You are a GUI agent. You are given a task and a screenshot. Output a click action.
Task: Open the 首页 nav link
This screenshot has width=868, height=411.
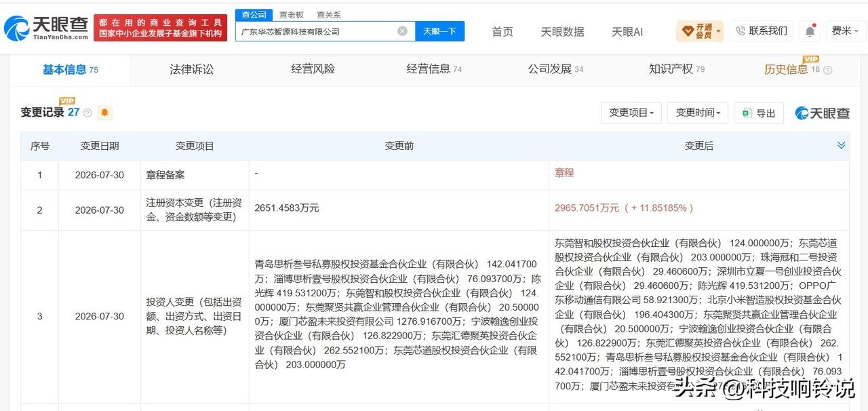pyautogui.click(x=502, y=31)
